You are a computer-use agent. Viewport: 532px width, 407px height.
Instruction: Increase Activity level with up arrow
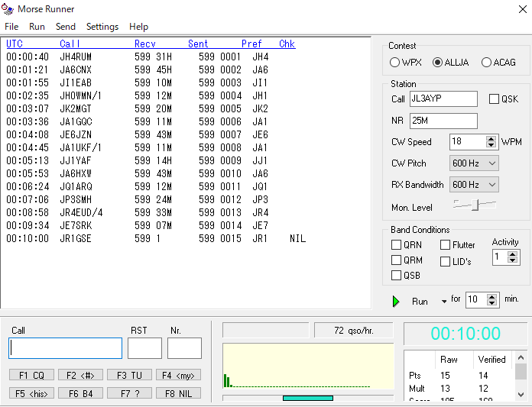(512, 254)
